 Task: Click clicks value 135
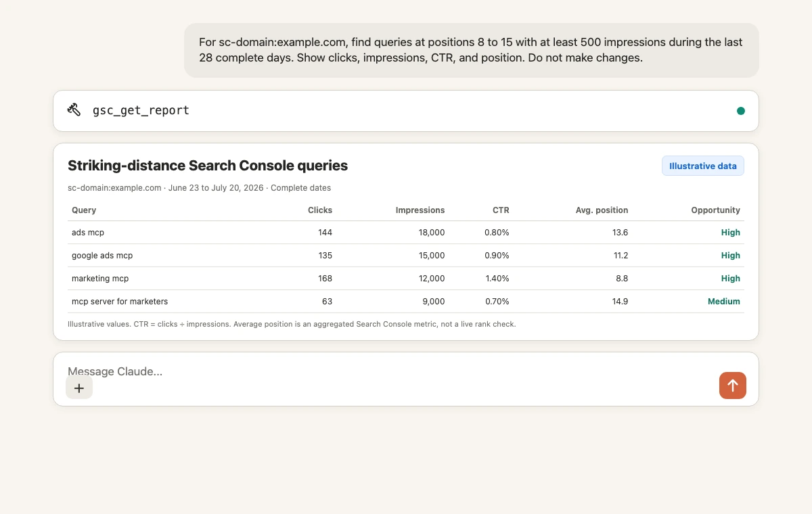(x=325, y=256)
